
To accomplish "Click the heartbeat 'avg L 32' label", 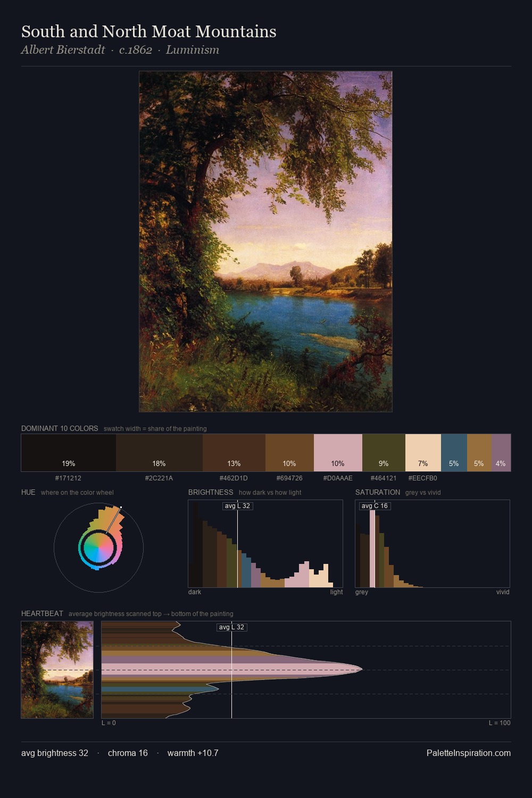I will click(x=231, y=627).
